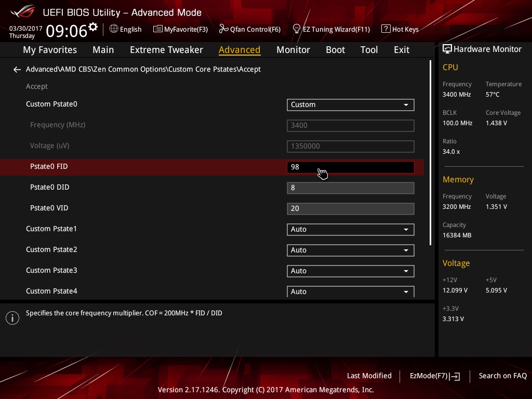Image resolution: width=532 pixels, height=399 pixels.
Task: Expand the Custom Pstate2 dropdown
Action: pos(351,250)
